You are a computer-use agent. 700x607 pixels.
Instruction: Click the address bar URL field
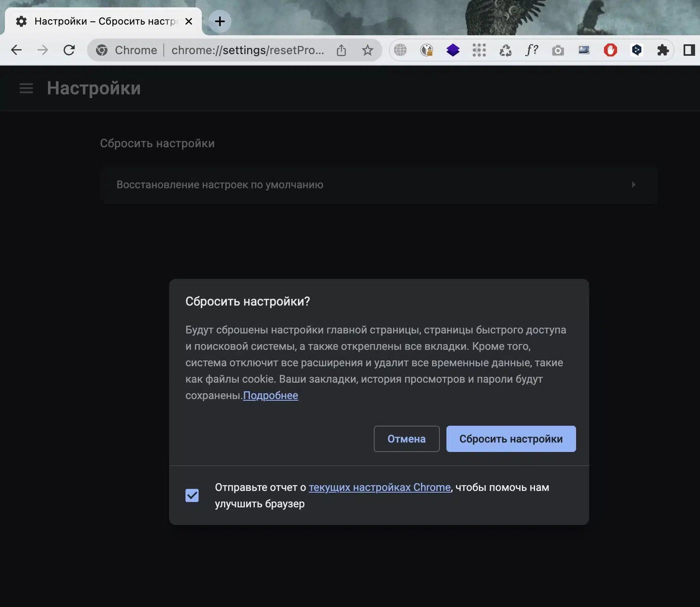246,50
